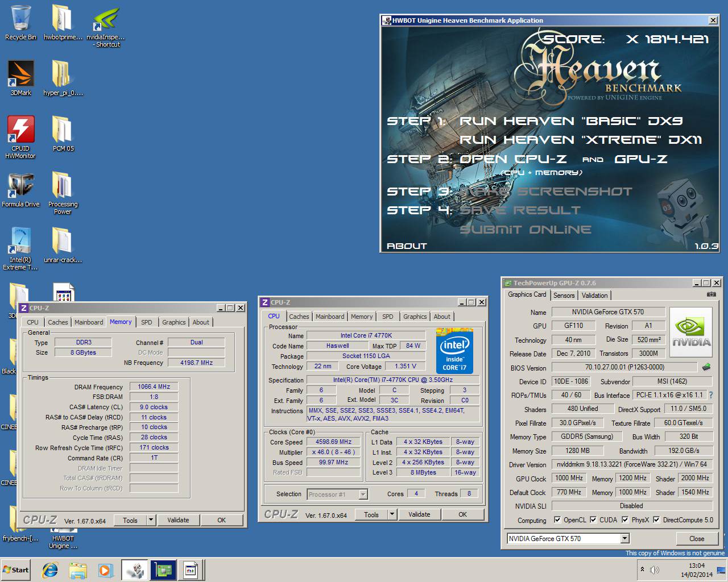This screenshot has height=582, width=728.
Task: Expand Tools dropdown arrow in CPU-Z CPU window
Action: point(392,514)
